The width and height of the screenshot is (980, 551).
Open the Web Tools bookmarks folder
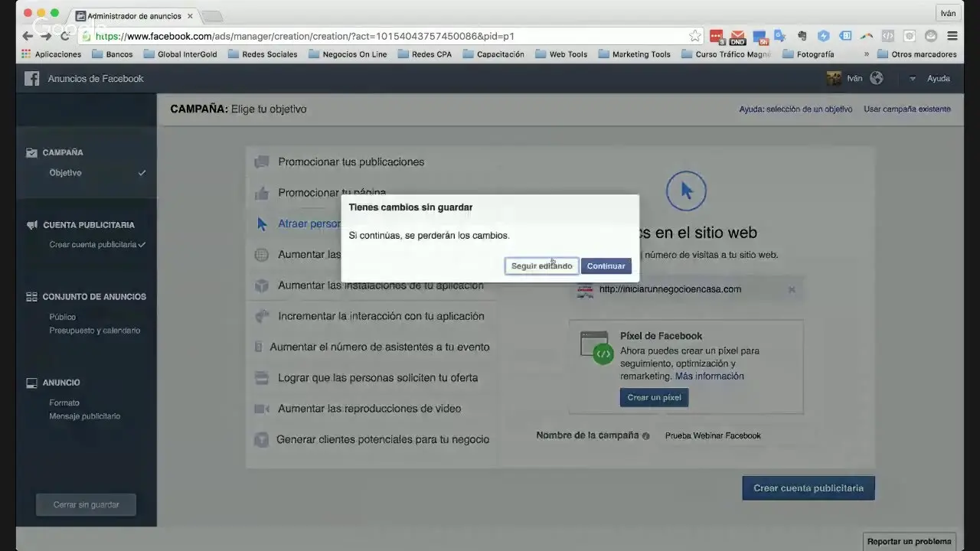[x=561, y=54]
